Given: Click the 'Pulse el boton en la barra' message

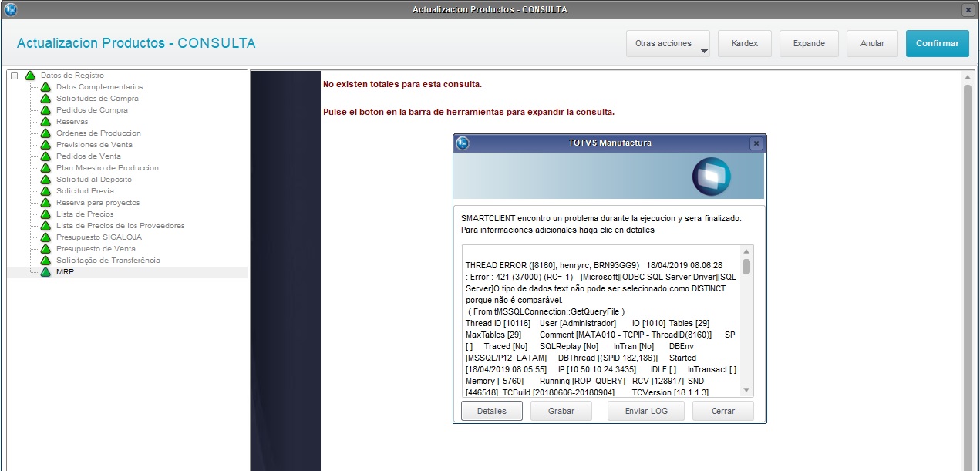Looking at the screenshot, I should click(469, 112).
